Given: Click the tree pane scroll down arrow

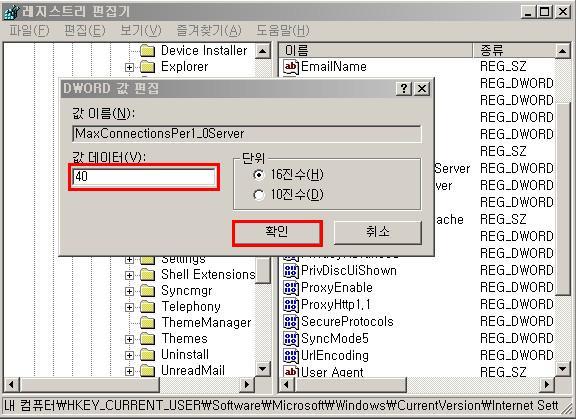Looking at the screenshot, I should (x=263, y=369).
